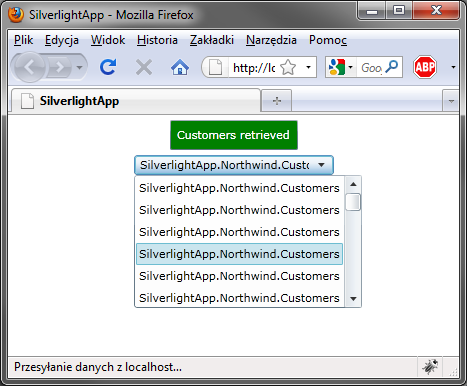Click the Forward navigation arrow
The height and width of the screenshot is (386, 467).
[x=60, y=68]
